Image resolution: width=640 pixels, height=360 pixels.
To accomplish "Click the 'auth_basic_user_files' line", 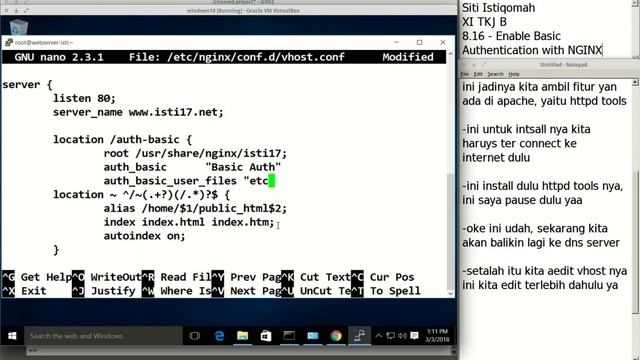I will click(x=189, y=181).
